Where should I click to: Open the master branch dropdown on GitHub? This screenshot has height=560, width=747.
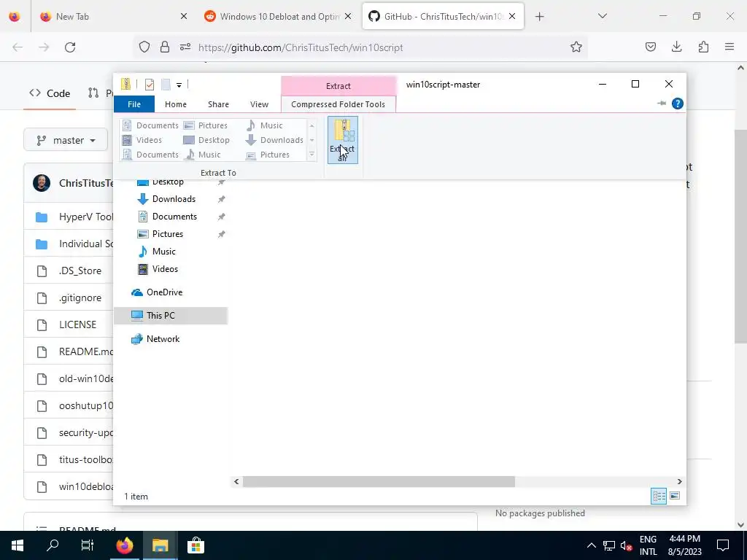pos(66,140)
